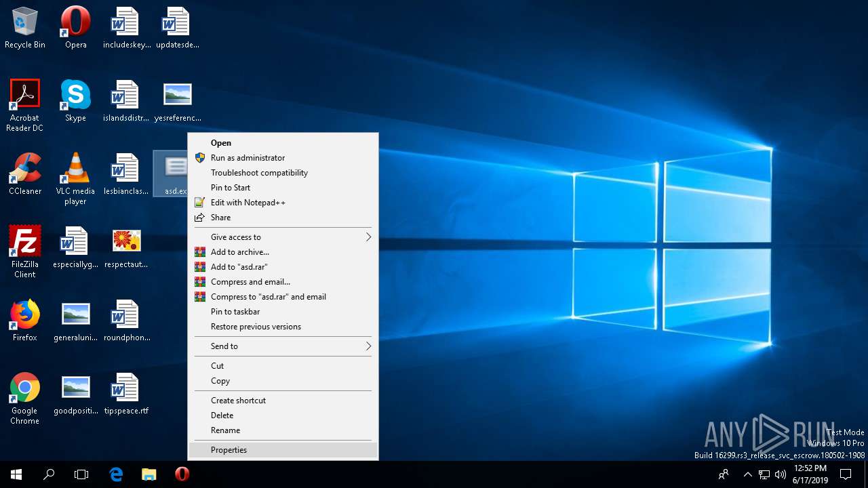The image size is (868, 488).
Task: Select the respectaut image file icon
Action: coord(126,248)
